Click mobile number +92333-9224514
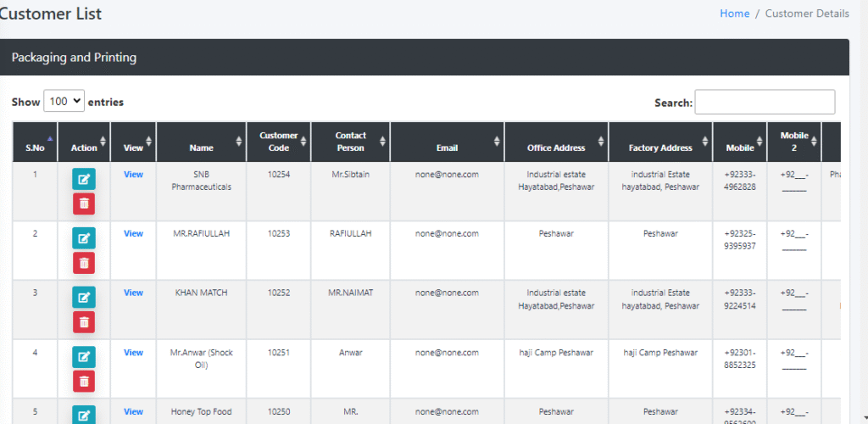The width and height of the screenshot is (868, 424). (740, 298)
